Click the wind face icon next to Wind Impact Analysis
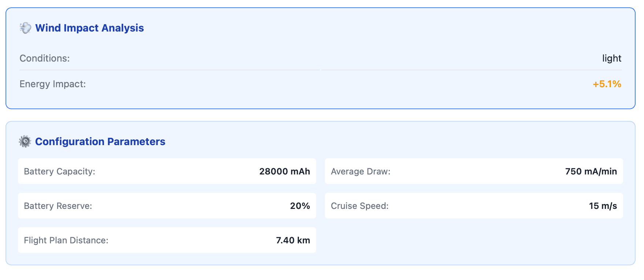The height and width of the screenshot is (280, 644). (x=25, y=28)
